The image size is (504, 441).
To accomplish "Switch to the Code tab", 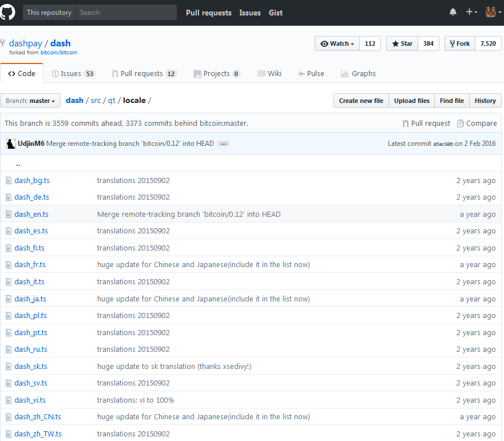I will [22, 74].
